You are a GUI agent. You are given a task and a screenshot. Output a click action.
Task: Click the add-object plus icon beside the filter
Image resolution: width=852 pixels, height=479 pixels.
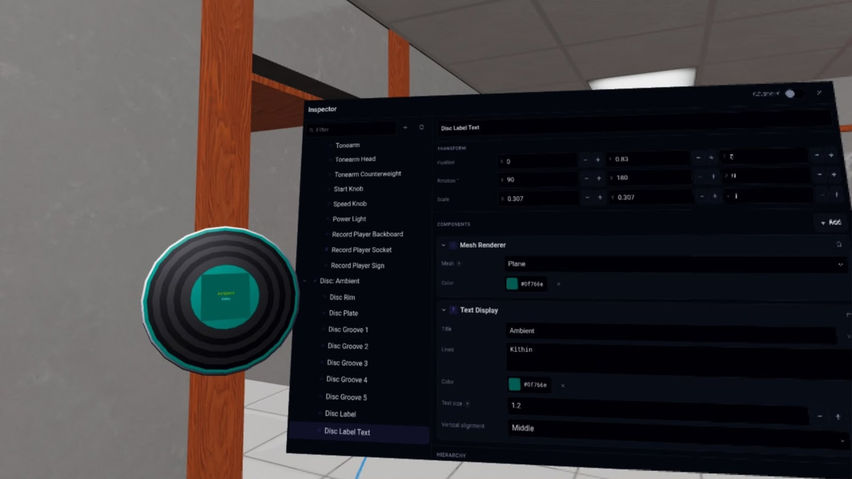405,128
